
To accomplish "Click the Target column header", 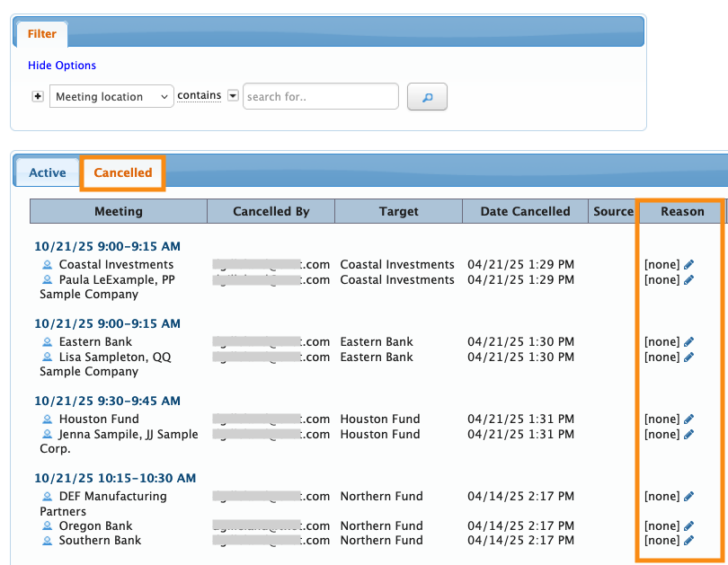I will tap(398, 211).
